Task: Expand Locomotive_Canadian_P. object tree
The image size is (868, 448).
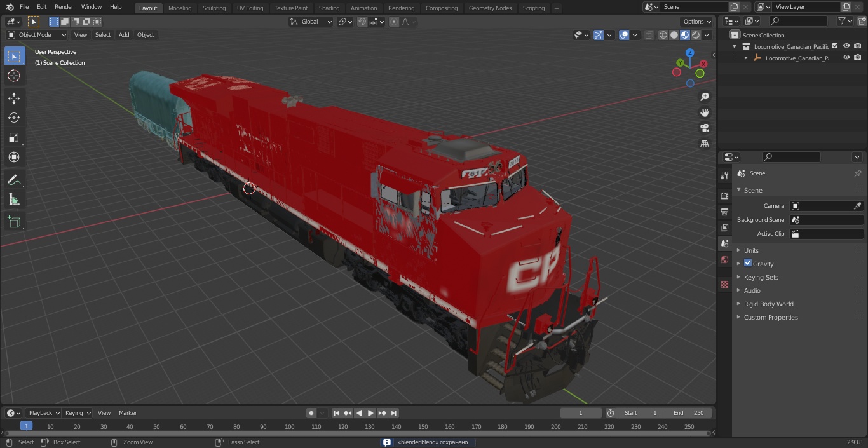Action: pyautogui.click(x=746, y=58)
